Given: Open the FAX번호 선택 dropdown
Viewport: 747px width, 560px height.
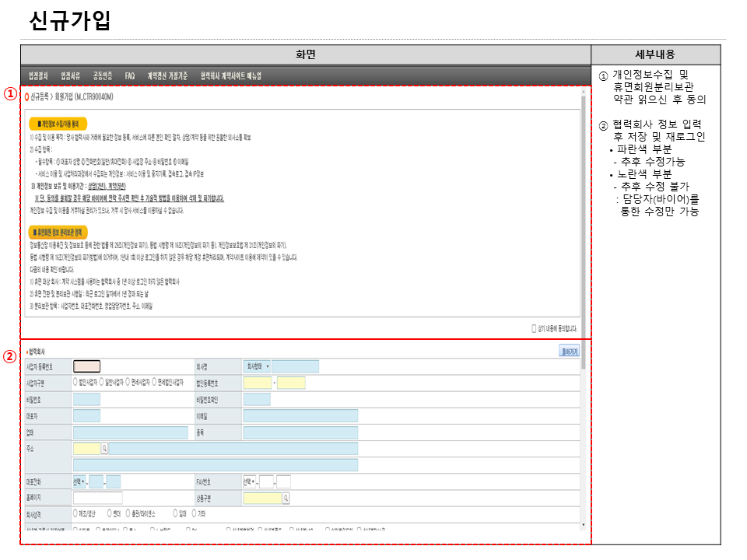Looking at the screenshot, I should point(249,482).
